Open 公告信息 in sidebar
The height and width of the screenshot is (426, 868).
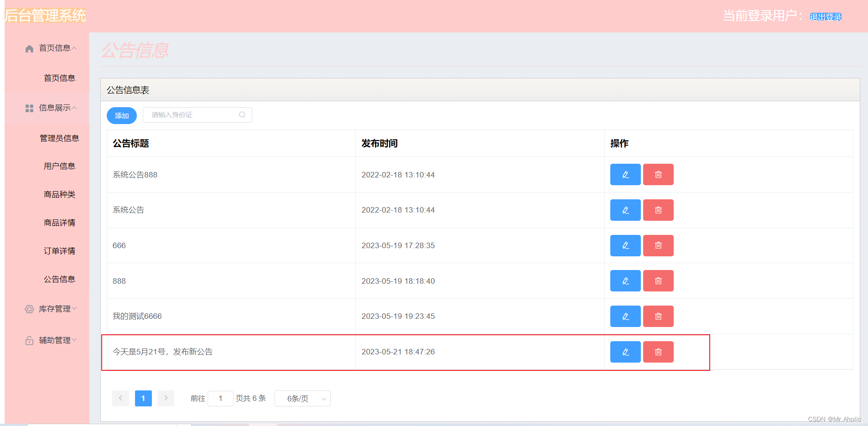(59, 279)
